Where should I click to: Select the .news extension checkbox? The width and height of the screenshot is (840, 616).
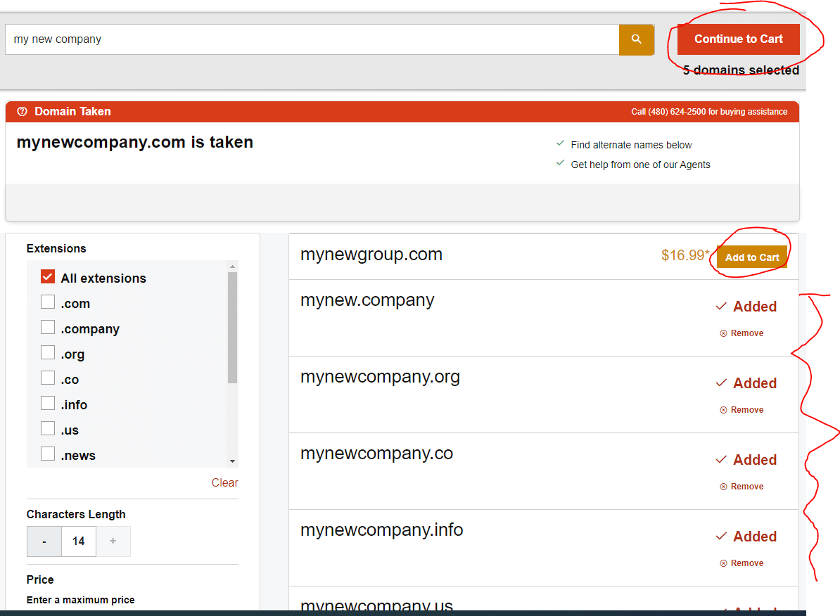coord(48,454)
